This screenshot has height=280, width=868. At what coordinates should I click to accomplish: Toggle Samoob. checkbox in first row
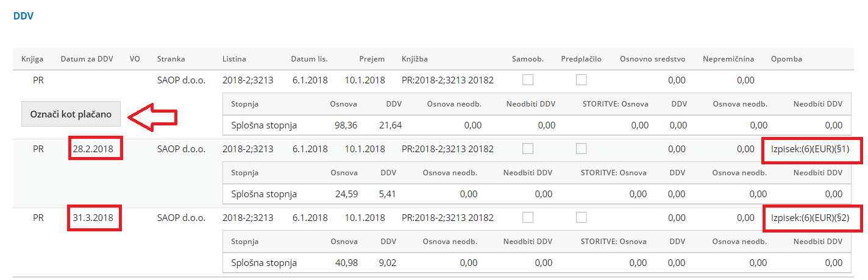click(x=528, y=80)
